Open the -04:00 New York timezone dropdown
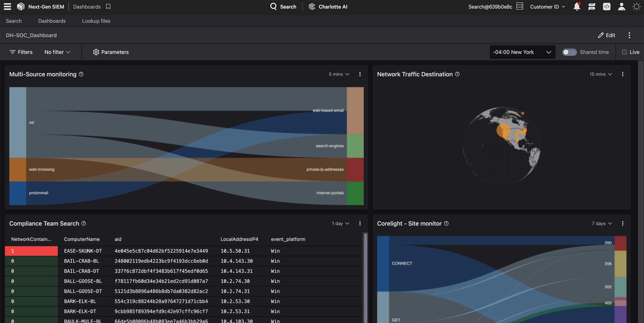The height and width of the screenshot is (323, 644). 522,52
